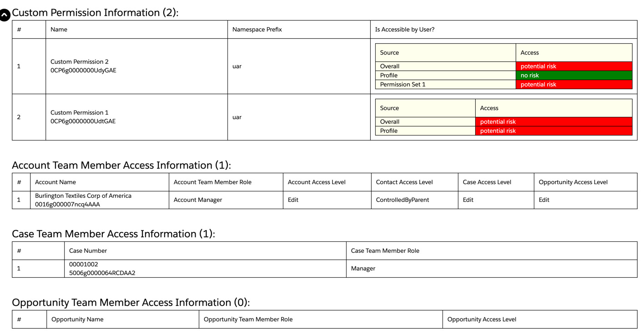Select Custom Permission 2 name cell
644x331 pixels.
[x=80, y=61]
